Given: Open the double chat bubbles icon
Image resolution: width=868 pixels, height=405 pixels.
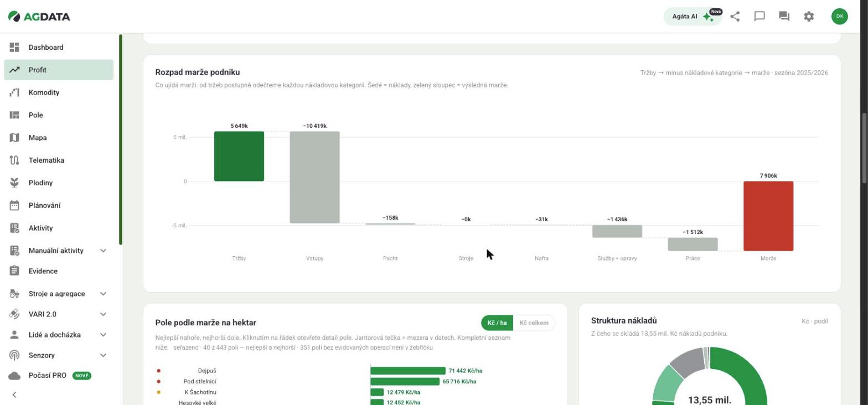Looking at the screenshot, I should point(784,17).
